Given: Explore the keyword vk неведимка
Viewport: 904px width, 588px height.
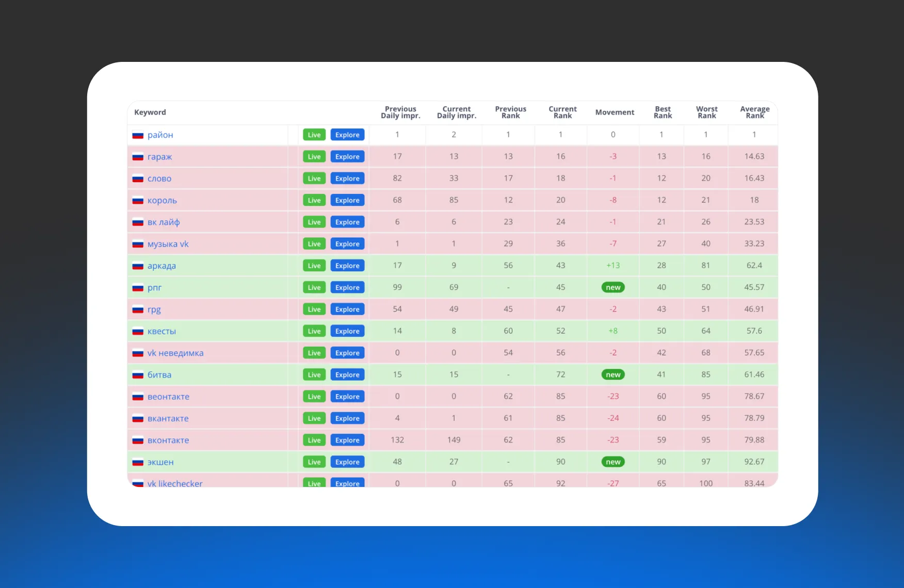Looking at the screenshot, I should click(347, 353).
